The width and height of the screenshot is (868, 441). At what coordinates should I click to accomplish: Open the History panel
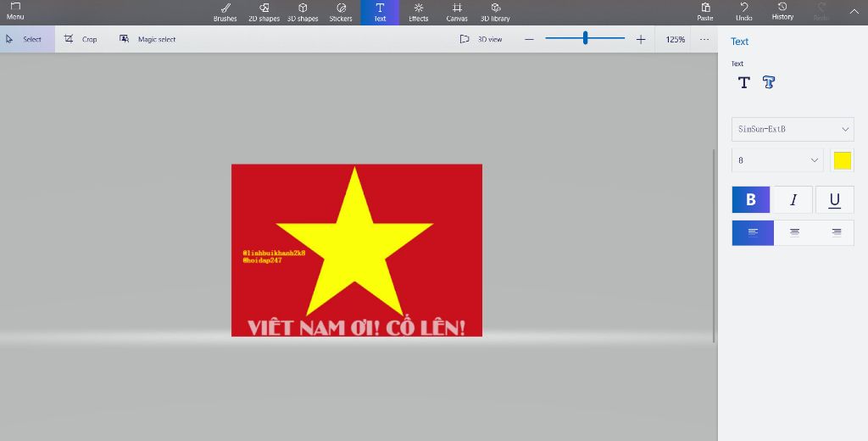782,12
